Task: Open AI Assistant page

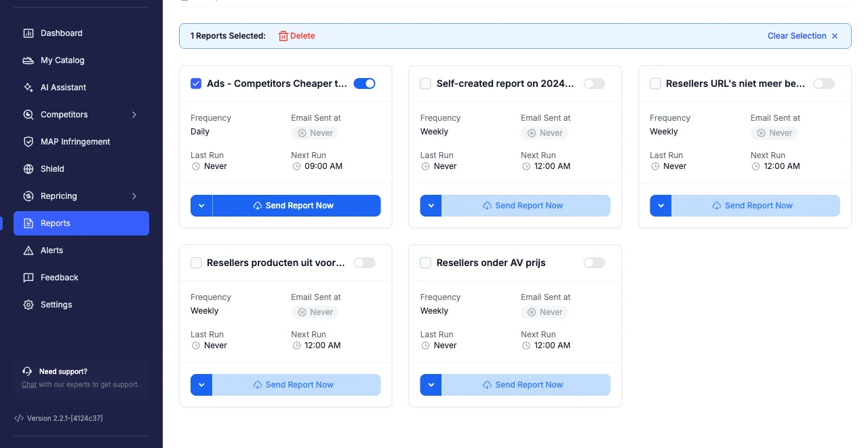Action: [x=81, y=88]
